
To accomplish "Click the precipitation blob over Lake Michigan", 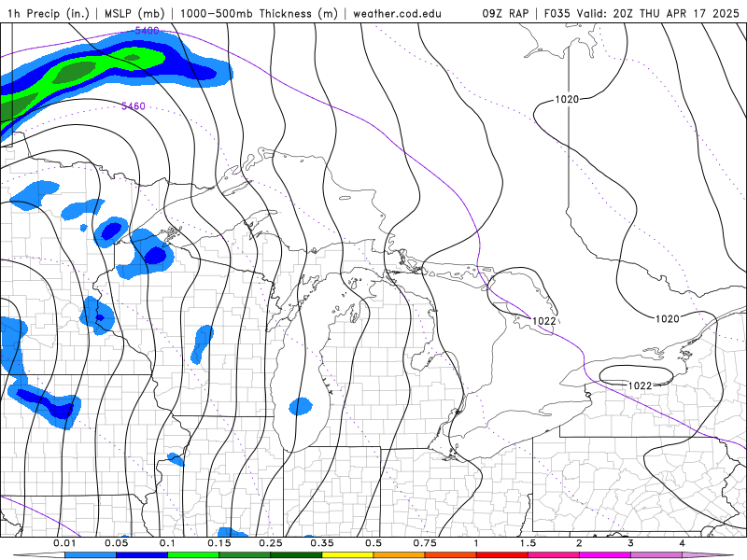I will click(301, 406).
